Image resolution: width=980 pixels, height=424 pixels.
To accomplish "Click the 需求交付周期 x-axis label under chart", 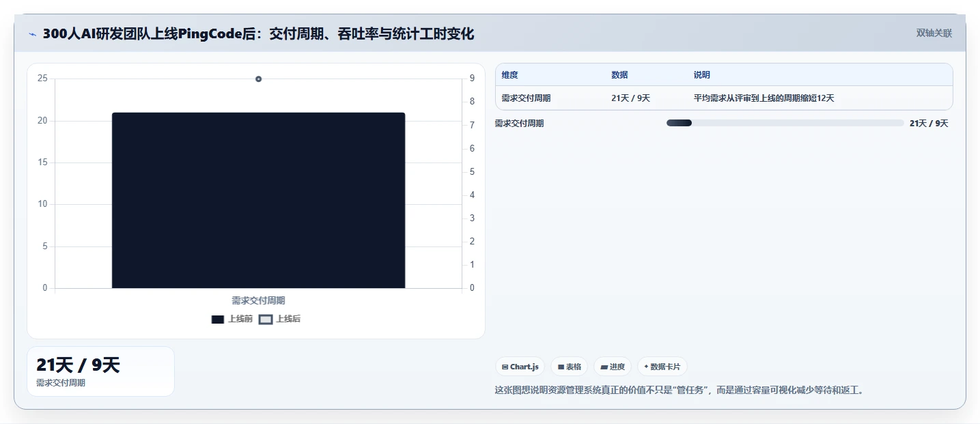I will [x=258, y=300].
